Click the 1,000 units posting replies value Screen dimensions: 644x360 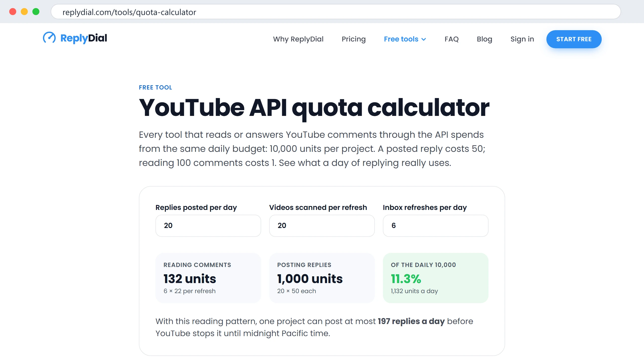(310, 279)
